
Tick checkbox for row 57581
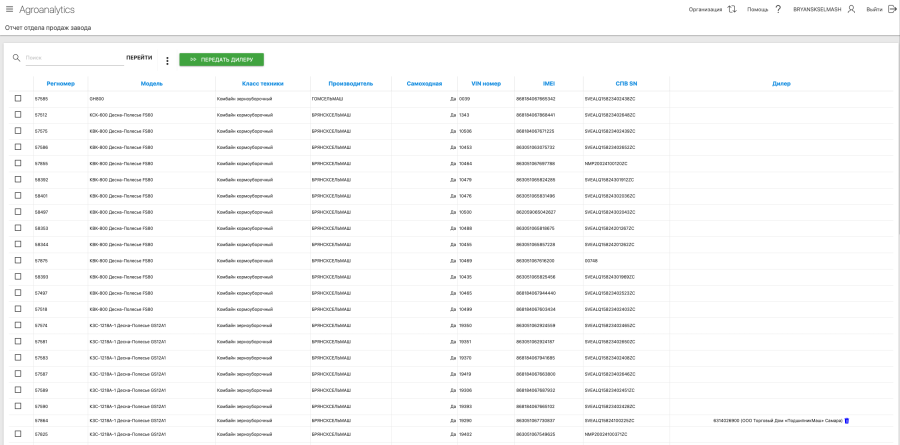18,341
